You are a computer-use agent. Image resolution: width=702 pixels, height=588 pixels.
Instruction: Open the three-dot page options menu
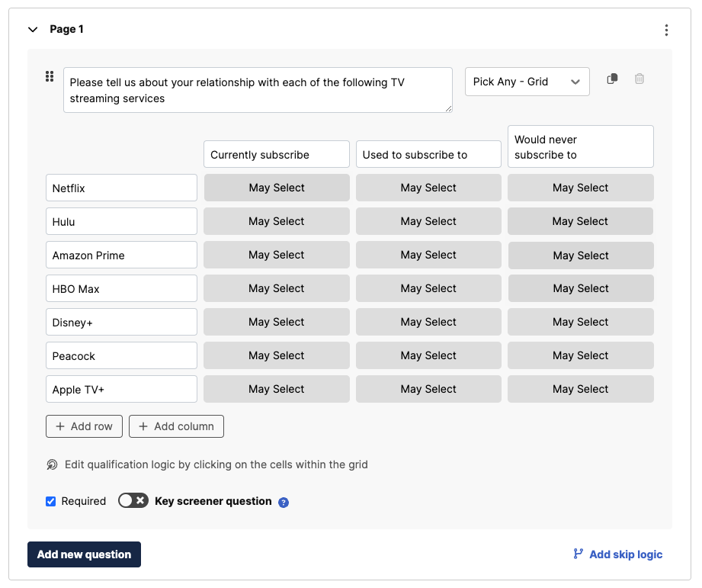[667, 30]
